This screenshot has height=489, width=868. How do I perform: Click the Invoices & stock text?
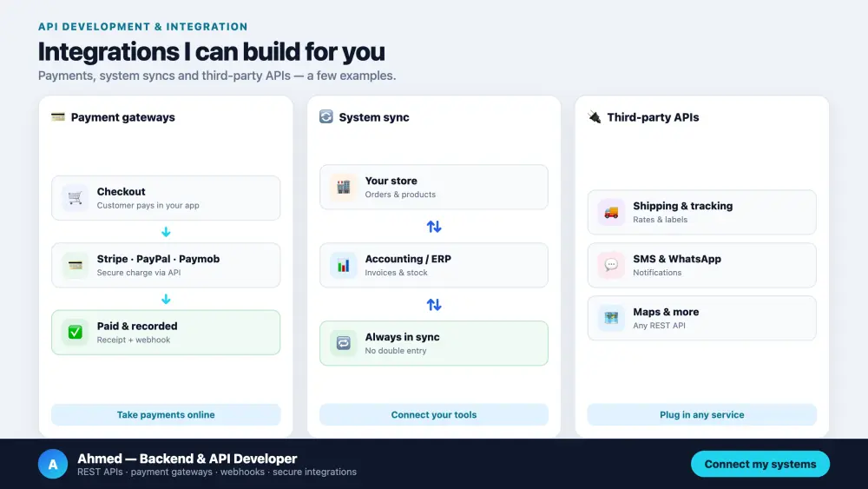pyautogui.click(x=397, y=273)
